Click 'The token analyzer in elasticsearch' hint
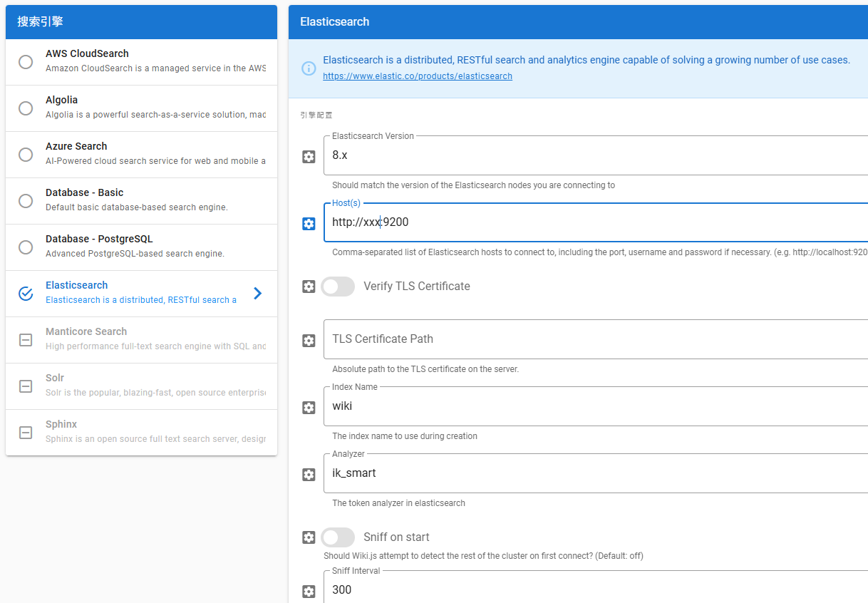The width and height of the screenshot is (868, 603). tap(398, 503)
